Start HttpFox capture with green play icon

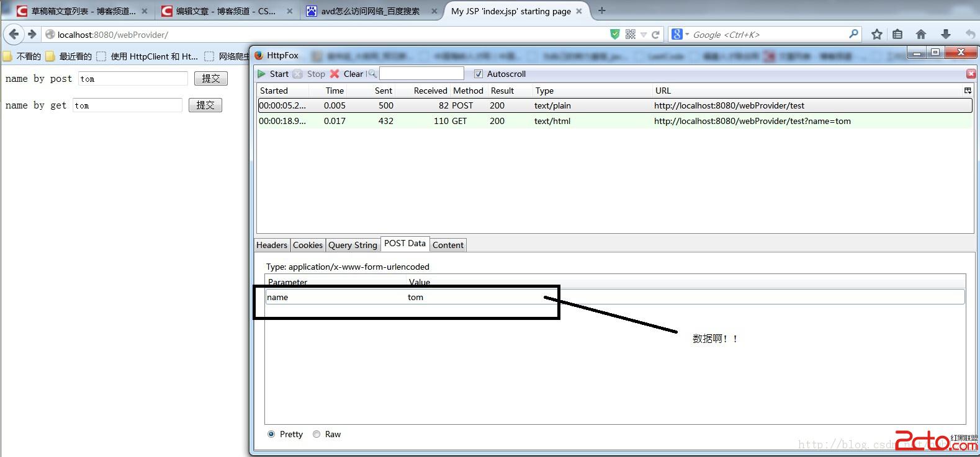[262, 74]
